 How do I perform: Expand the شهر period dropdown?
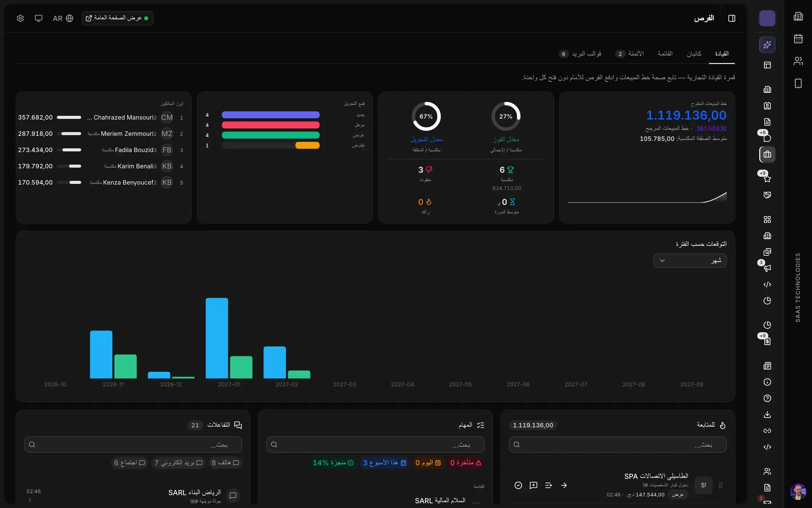690,260
